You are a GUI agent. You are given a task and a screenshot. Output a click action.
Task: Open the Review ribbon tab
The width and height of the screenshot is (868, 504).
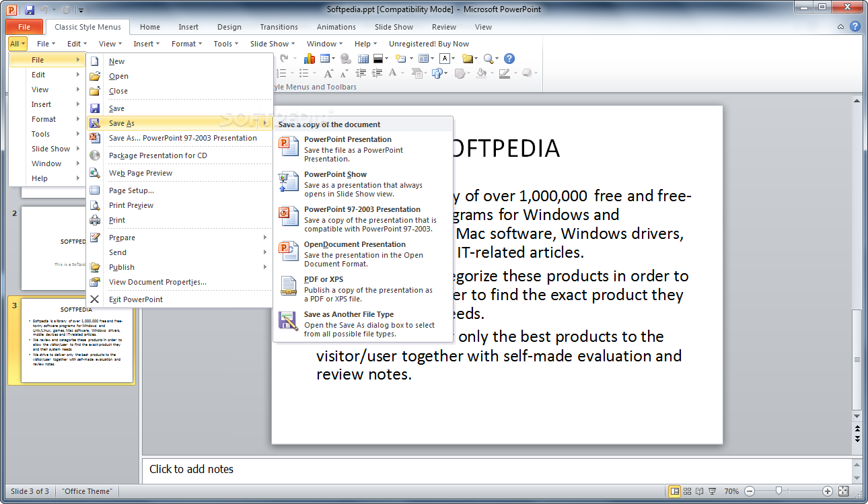coord(444,27)
